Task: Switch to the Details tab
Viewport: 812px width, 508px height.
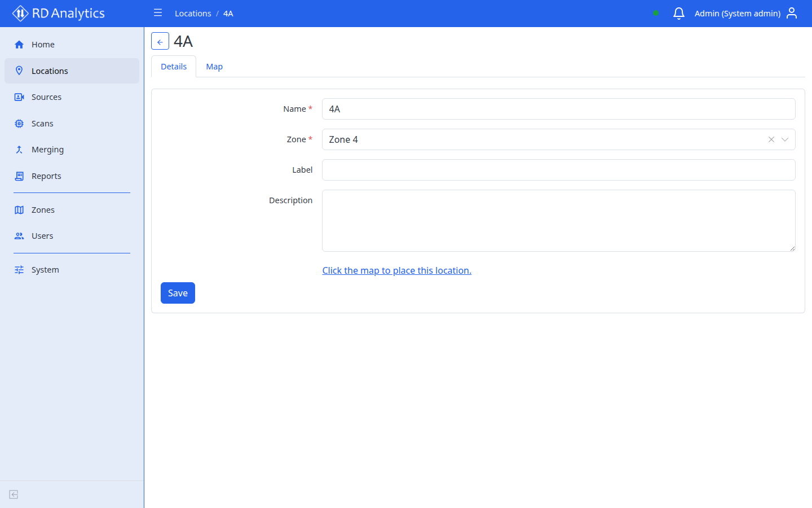Action: click(x=174, y=67)
